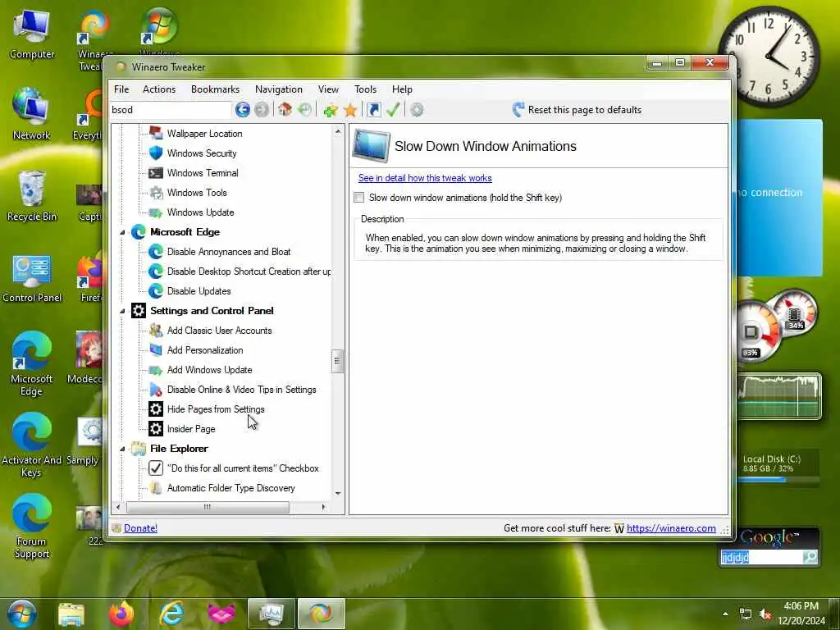Click the Google gadget search field
This screenshot has height=630, width=840.
pos(760,558)
